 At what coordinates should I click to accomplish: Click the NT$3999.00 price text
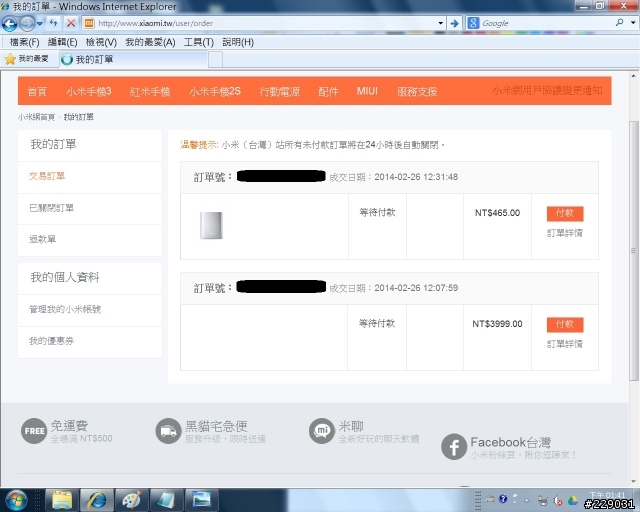498,324
